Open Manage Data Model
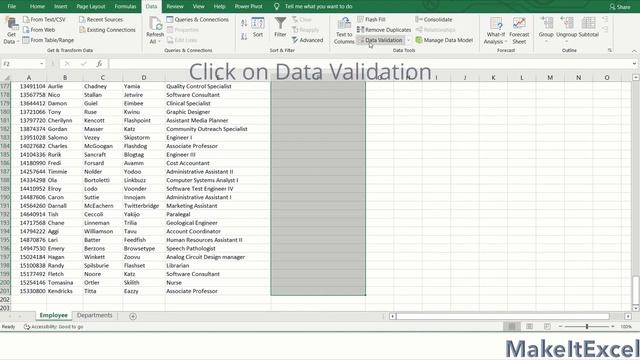The image size is (640, 360). coord(444,40)
